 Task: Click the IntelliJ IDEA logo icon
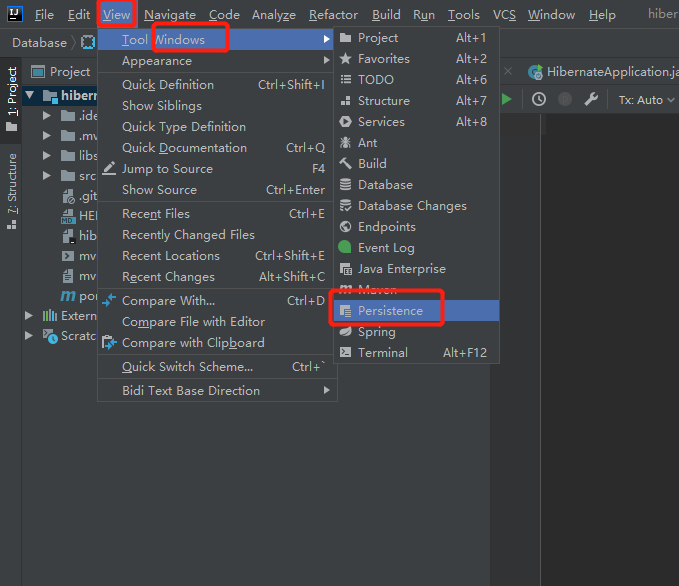[15, 15]
